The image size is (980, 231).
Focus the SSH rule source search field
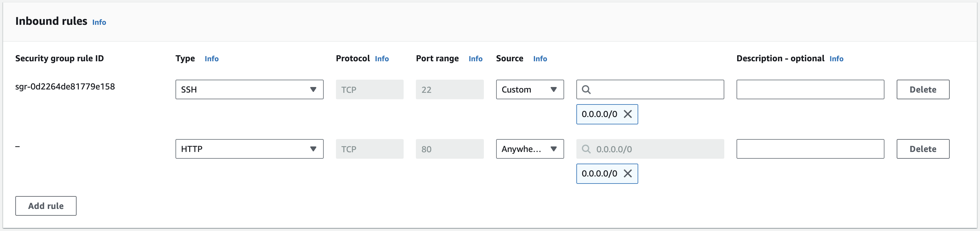pos(656,90)
